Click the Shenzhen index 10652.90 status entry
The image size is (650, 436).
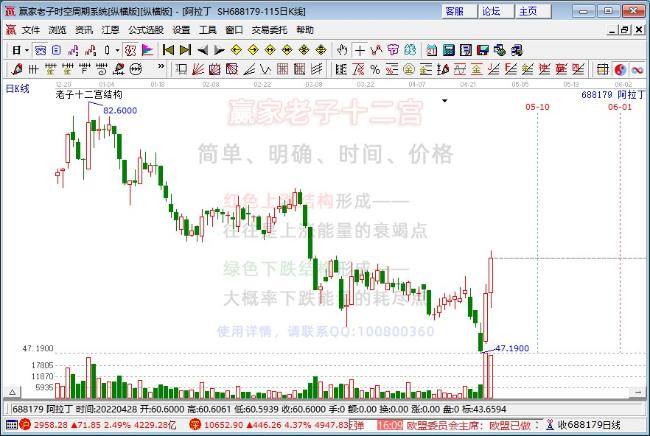[x=270, y=425]
